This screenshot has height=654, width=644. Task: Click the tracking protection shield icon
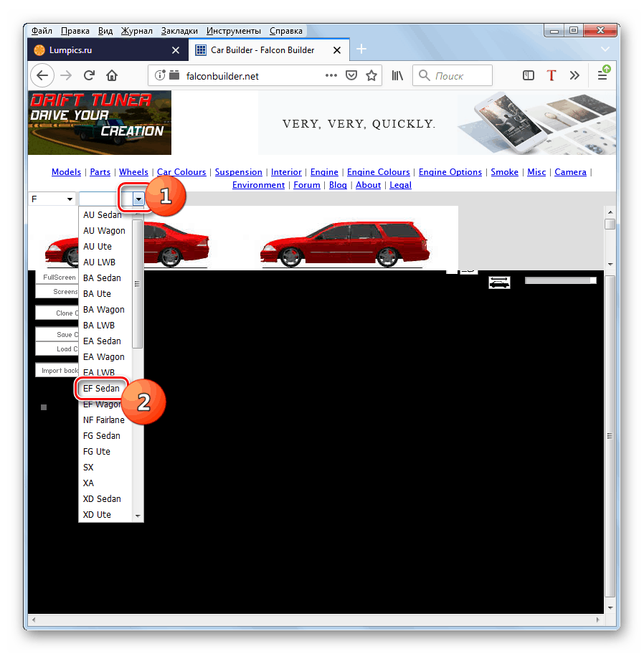351,75
